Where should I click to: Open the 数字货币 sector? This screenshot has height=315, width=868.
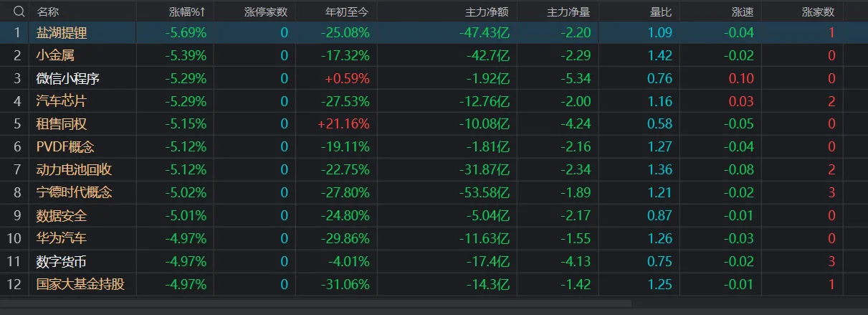(x=62, y=261)
